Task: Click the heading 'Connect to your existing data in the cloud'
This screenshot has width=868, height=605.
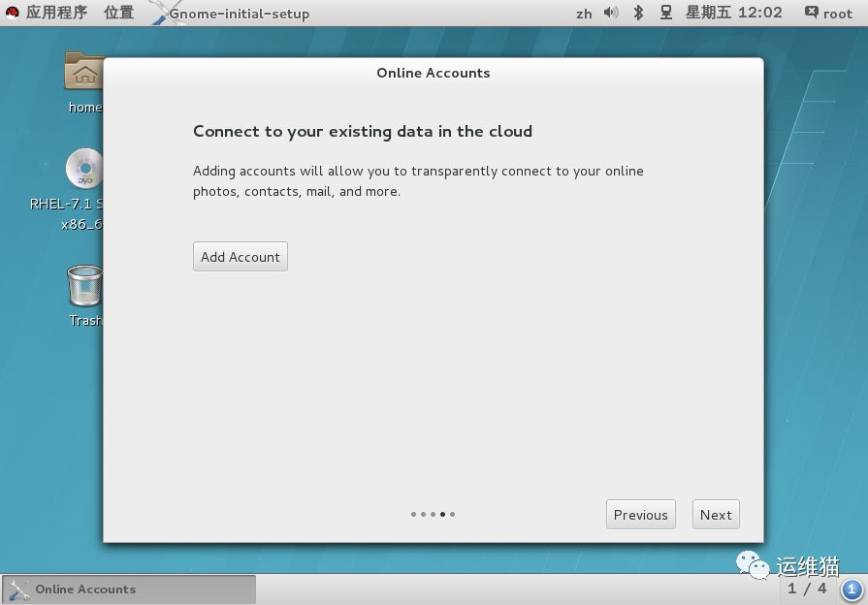Action: 363,131
